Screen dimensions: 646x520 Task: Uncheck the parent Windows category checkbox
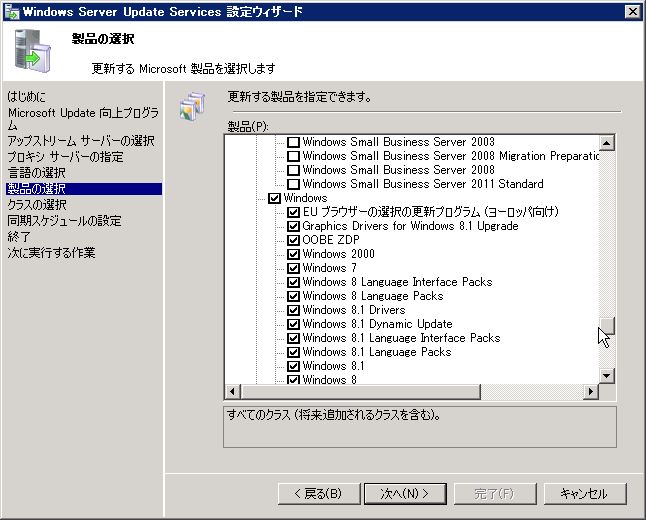pos(274,198)
